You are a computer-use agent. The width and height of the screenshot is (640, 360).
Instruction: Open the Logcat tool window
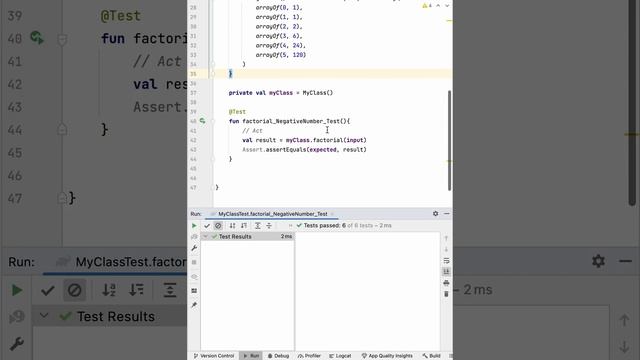[340, 356]
